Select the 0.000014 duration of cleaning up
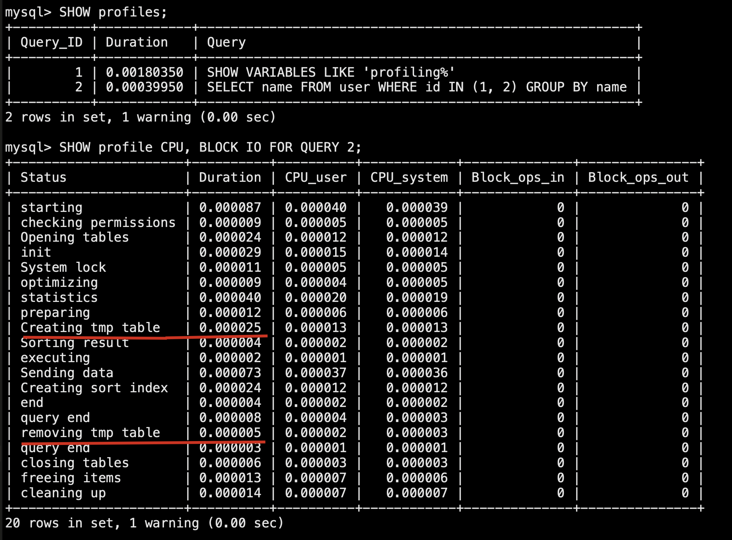This screenshot has height=540, width=732. pos(230,493)
